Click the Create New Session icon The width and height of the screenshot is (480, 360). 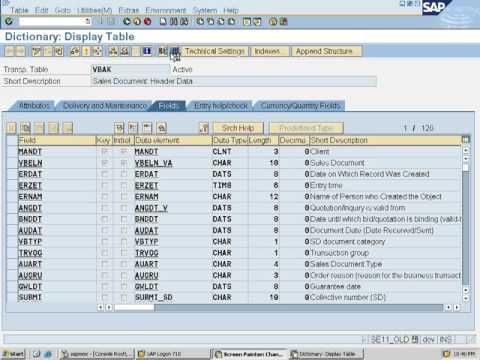247,22
